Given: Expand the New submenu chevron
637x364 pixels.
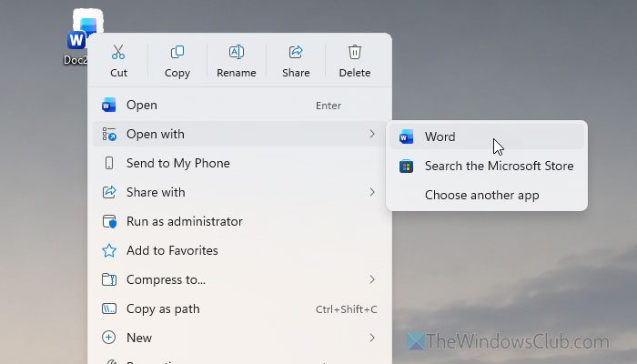Looking at the screenshot, I should click(371, 338).
